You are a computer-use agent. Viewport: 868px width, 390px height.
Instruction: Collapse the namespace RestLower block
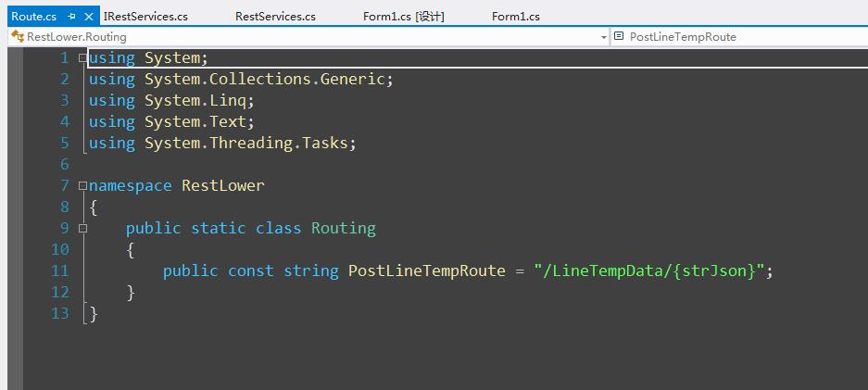(82, 185)
